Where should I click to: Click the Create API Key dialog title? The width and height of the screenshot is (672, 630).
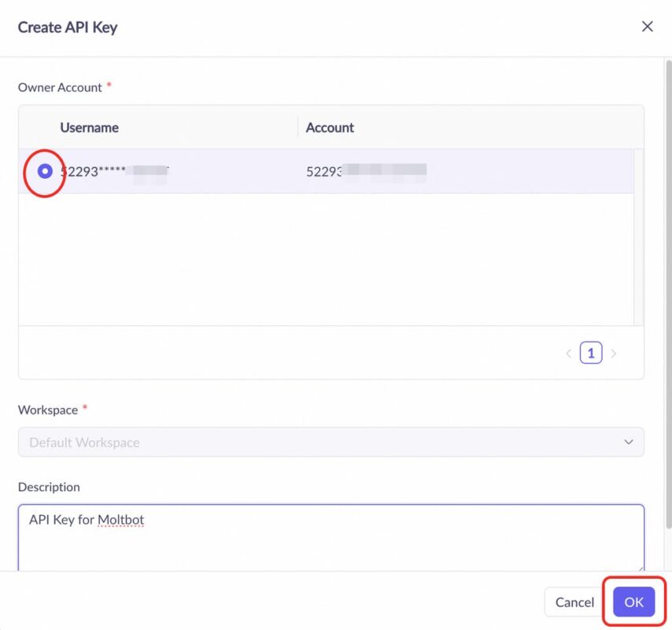68,27
